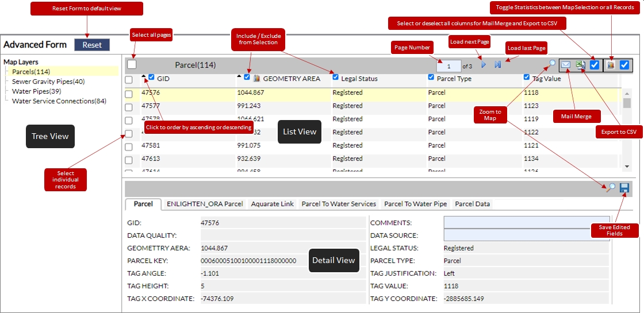Uncheck the Legal Status column checkbox
Screen dimensions: 644x313
coord(336,78)
